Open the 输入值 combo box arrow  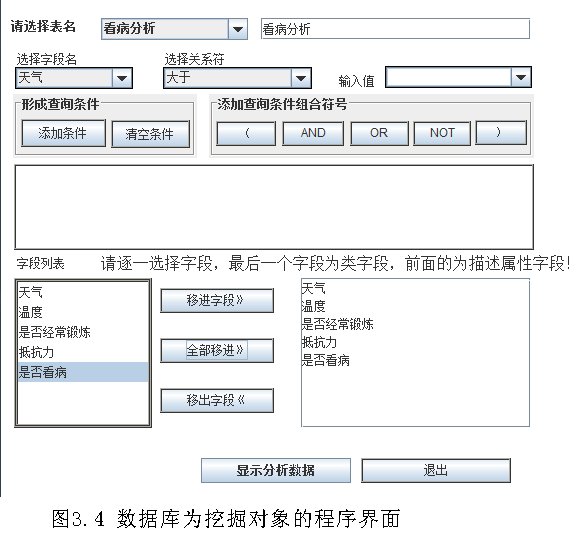pos(521,77)
